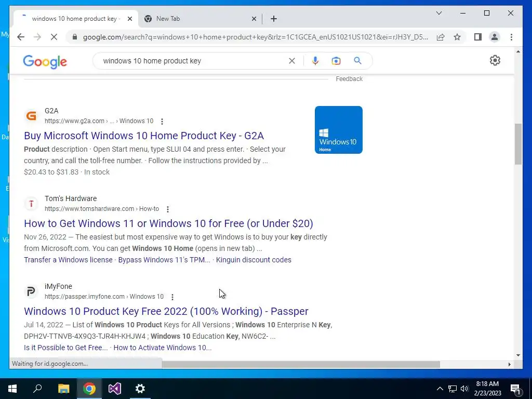Open File Explorer from taskbar
Screen dimensions: 532x399
(x=63, y=389)
